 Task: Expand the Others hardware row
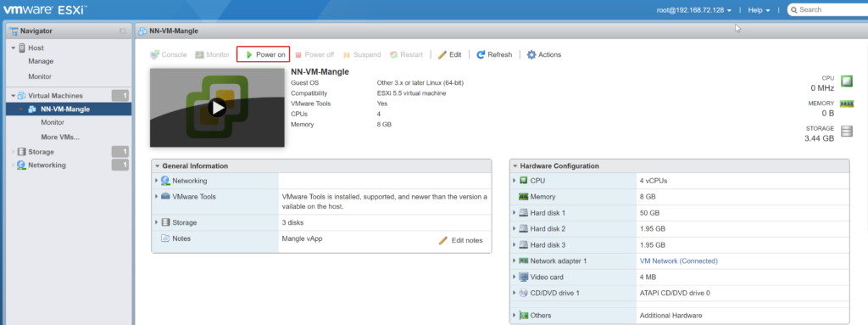coord(515,316)
